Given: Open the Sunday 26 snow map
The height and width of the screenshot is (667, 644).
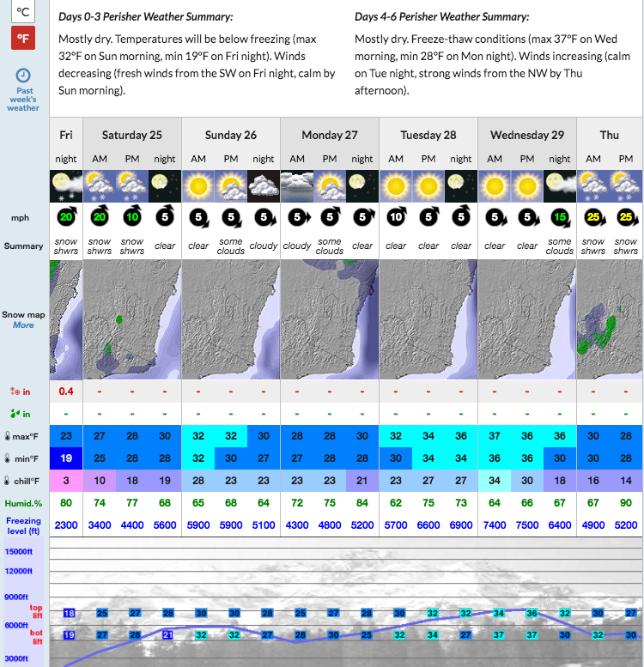Looking at the screenshot, I should pos(231,319).
